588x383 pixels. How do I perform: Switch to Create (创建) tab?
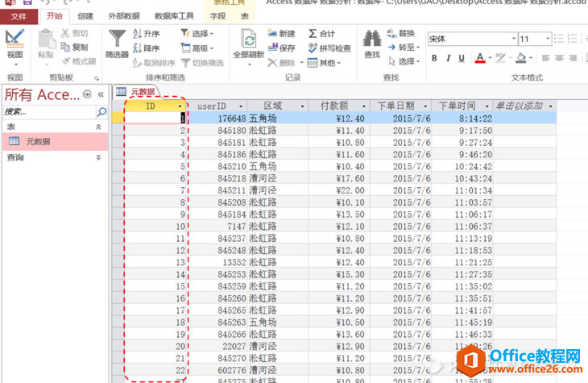click(85, 16)
